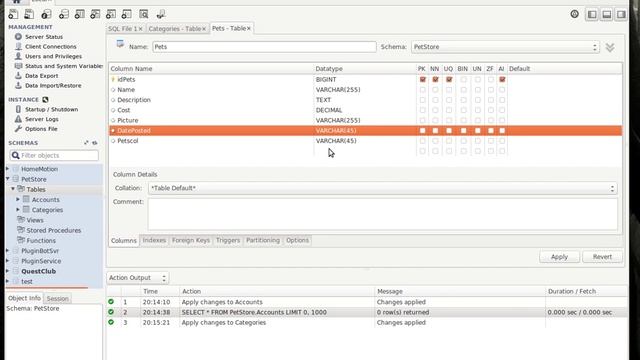Open the object inspector toolbar icon
640x360 pixels.
(x=46, y=14)
